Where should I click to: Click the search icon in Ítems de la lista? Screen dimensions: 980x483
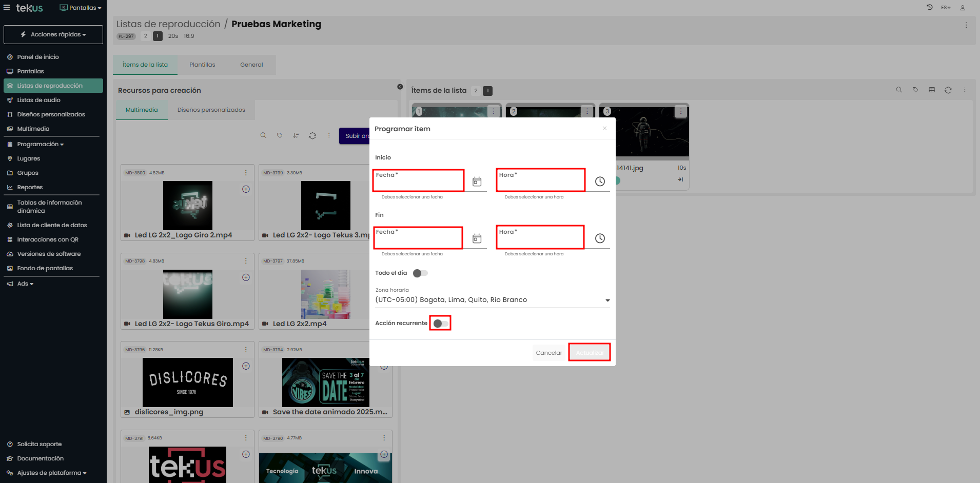tap(898, 90)
